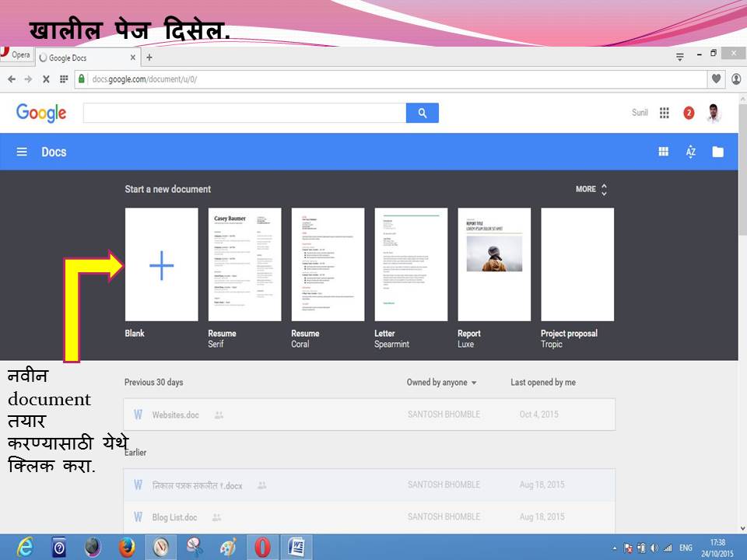Open the Google apps grid launcher
The image size is (747, 560).
[664, 113]
